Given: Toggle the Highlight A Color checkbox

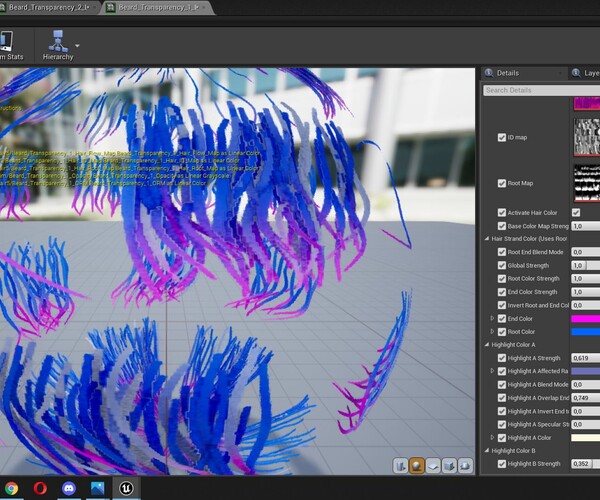Looking at the screenshot, I should [502, 438].
